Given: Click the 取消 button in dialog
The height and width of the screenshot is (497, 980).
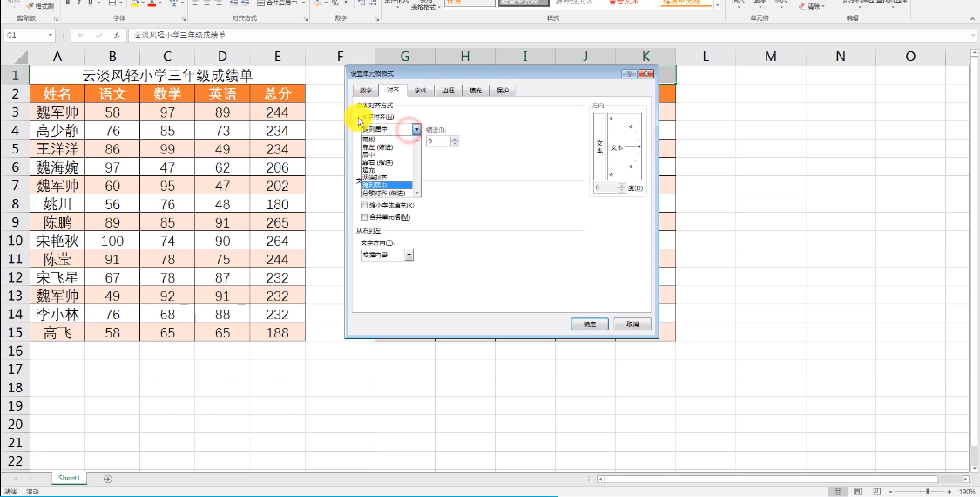Looking at the screenshot, I should [632, 324].
